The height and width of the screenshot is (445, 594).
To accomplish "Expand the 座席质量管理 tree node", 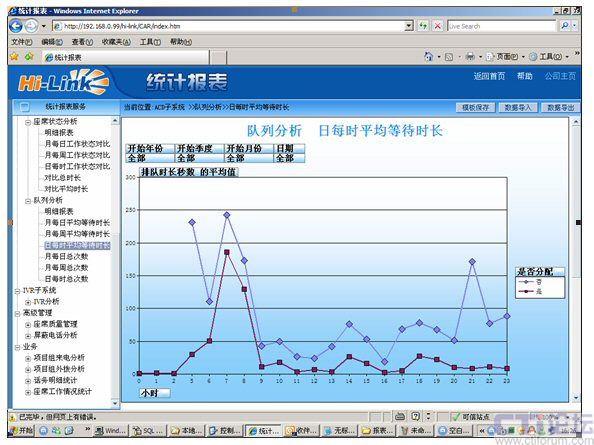I will pos(28,325).
